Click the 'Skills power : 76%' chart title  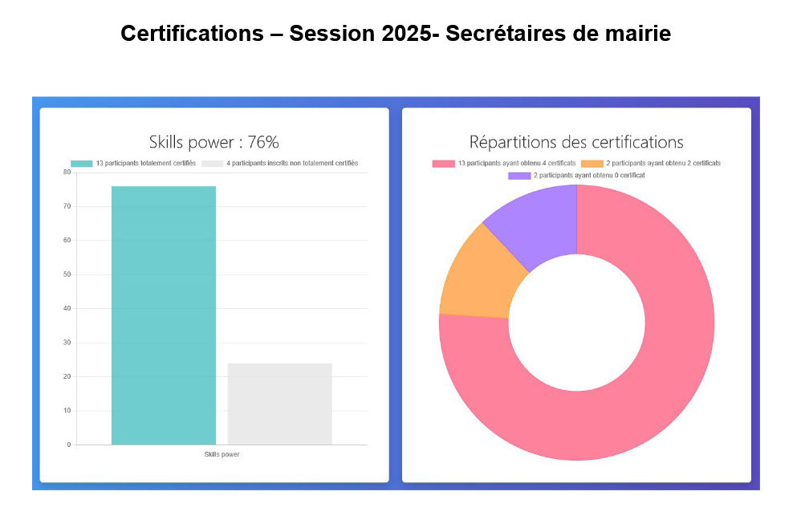(214, 143)
